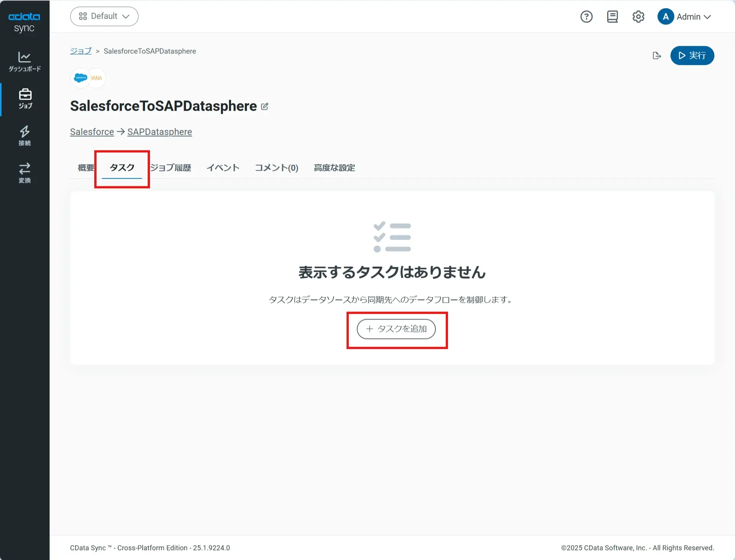The height and width of the screenshot is (560, 735).
Task: Open the Admin user menu
Action: pyautogui.click(x=685, y=17)
